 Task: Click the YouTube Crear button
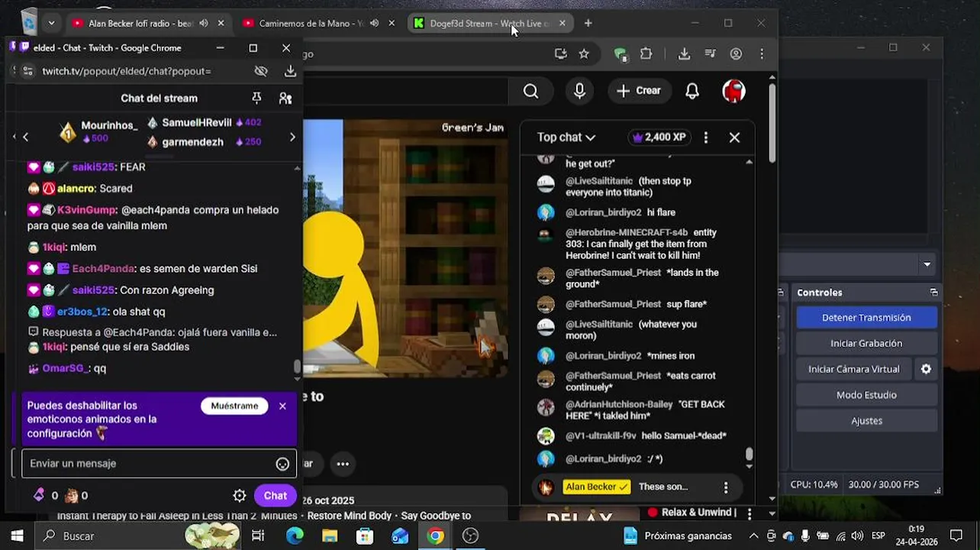639,91
